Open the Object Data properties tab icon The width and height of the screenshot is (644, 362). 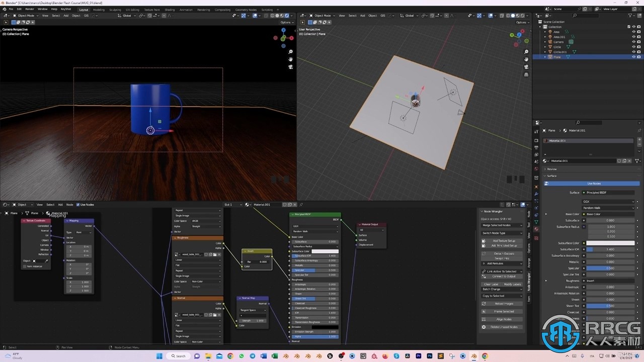tap(536, 222)
